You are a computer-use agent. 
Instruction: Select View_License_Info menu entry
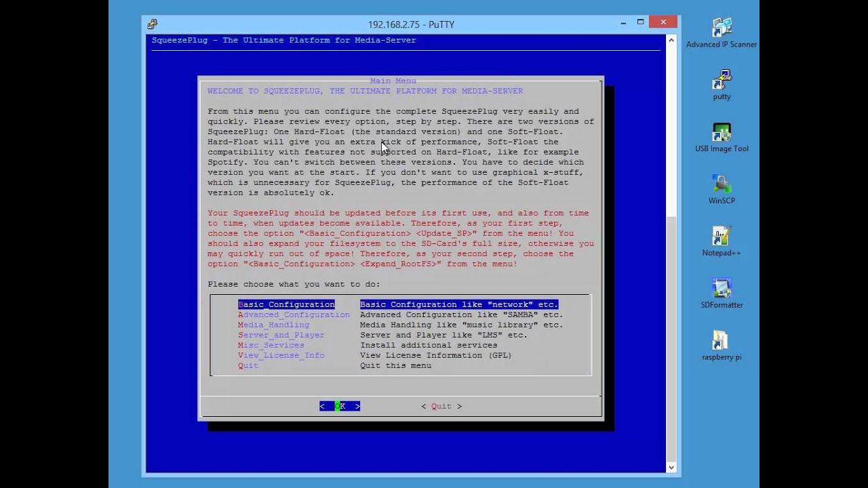click(x=281, y=355)
